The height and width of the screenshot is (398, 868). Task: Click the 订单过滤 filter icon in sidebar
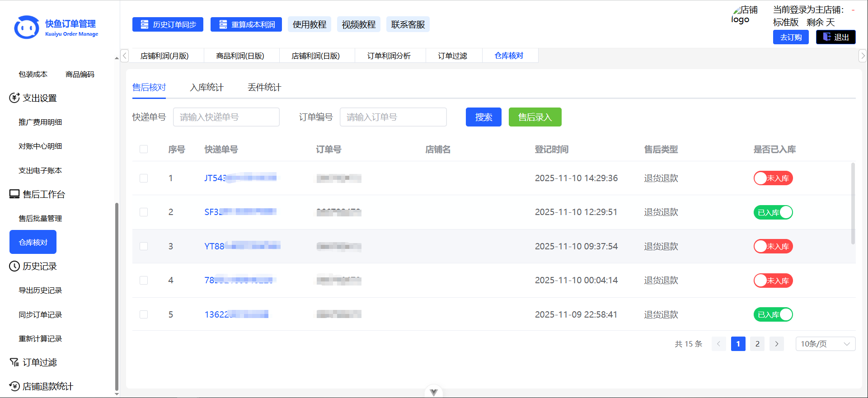pyautogui.click(x=14, y=362)
